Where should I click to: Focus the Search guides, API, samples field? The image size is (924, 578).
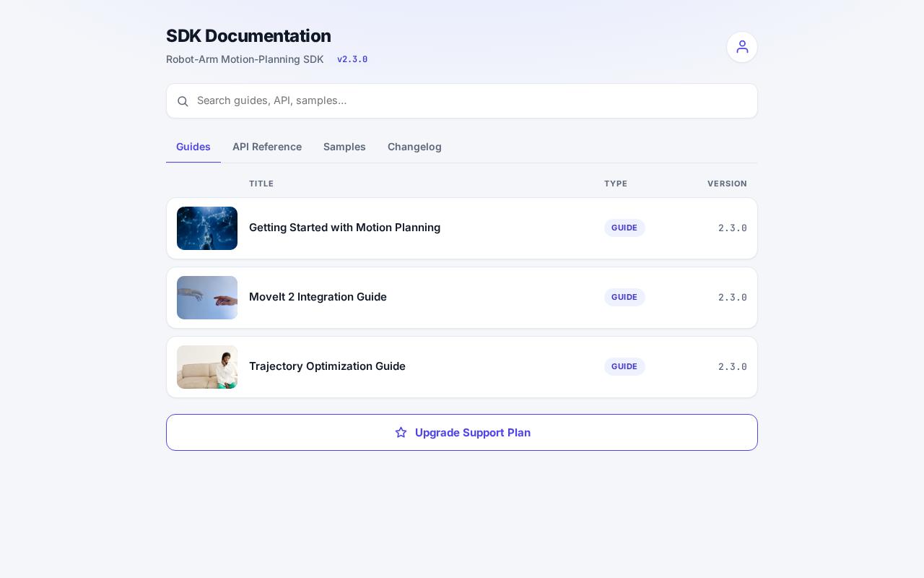(x=462, y=100)
